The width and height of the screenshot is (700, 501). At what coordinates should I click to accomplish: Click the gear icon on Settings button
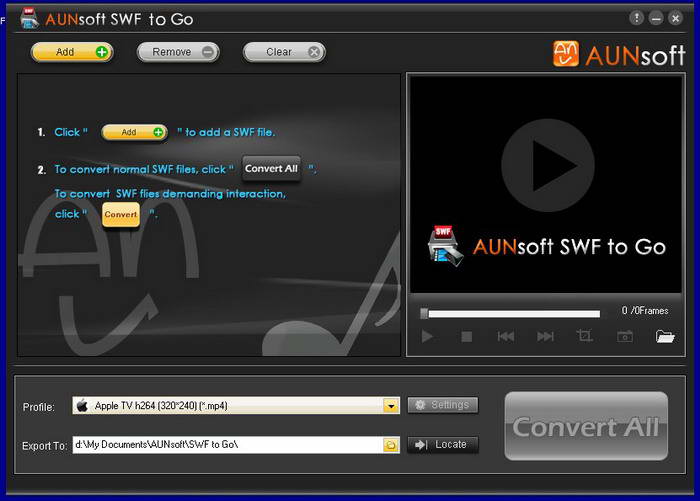(x=420, y=405)
